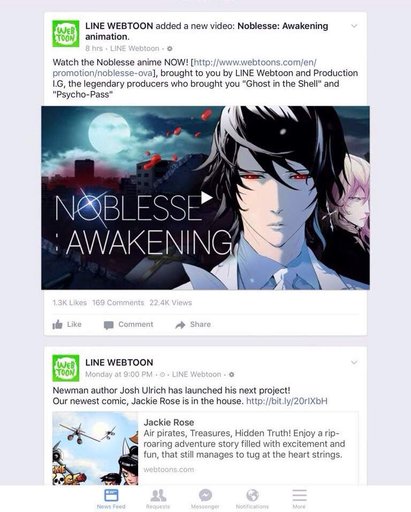Open the More menu tab
Screen dimensions: 411x512
click(299, 499)
